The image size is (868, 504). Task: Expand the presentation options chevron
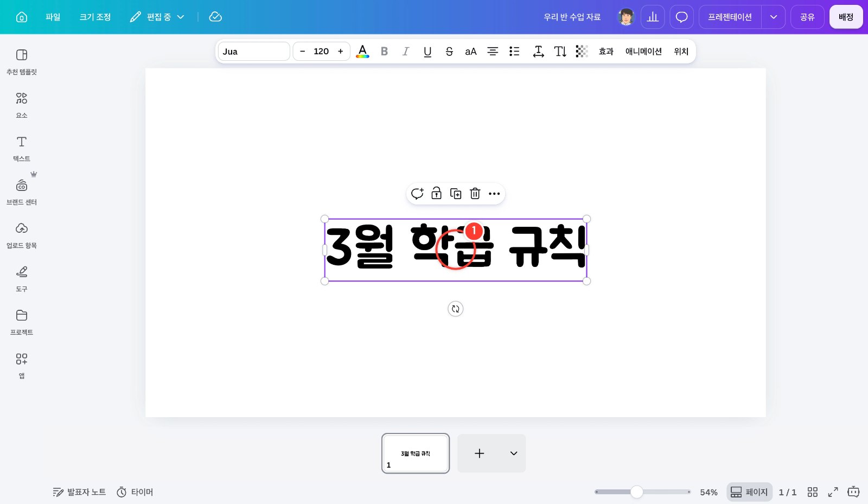click(x=774, y=17)
